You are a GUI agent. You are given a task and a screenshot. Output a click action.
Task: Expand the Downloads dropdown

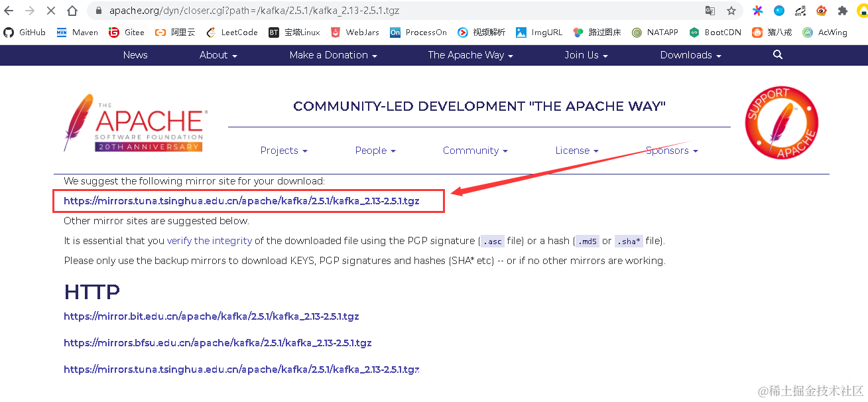click(x=690, y=55)
